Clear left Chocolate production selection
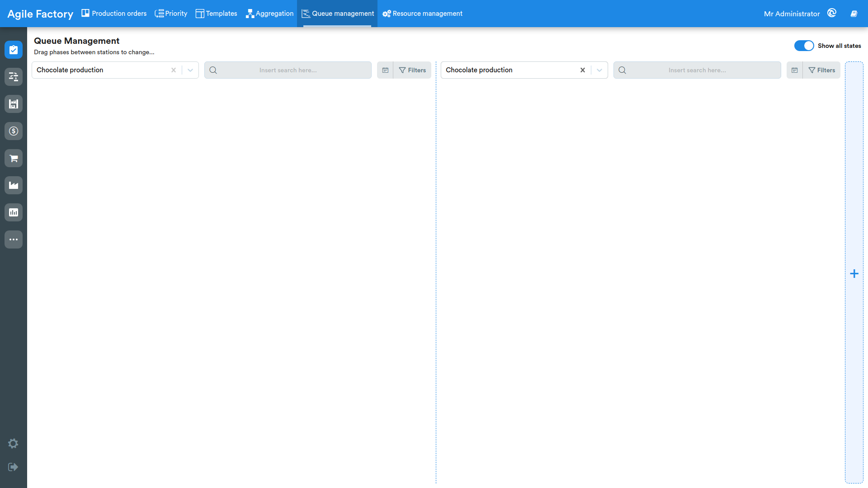The image size is (868, 488). (x=174, y=70)
